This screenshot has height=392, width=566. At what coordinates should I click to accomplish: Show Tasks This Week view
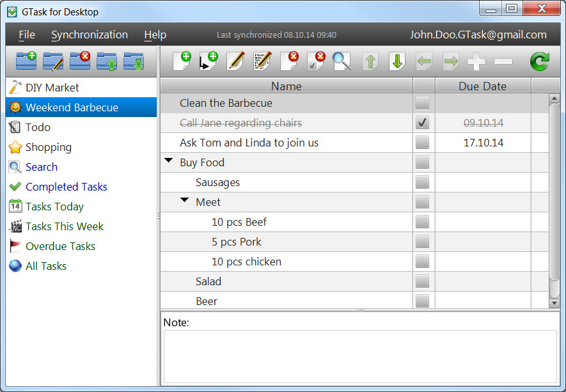pos(81,226)
